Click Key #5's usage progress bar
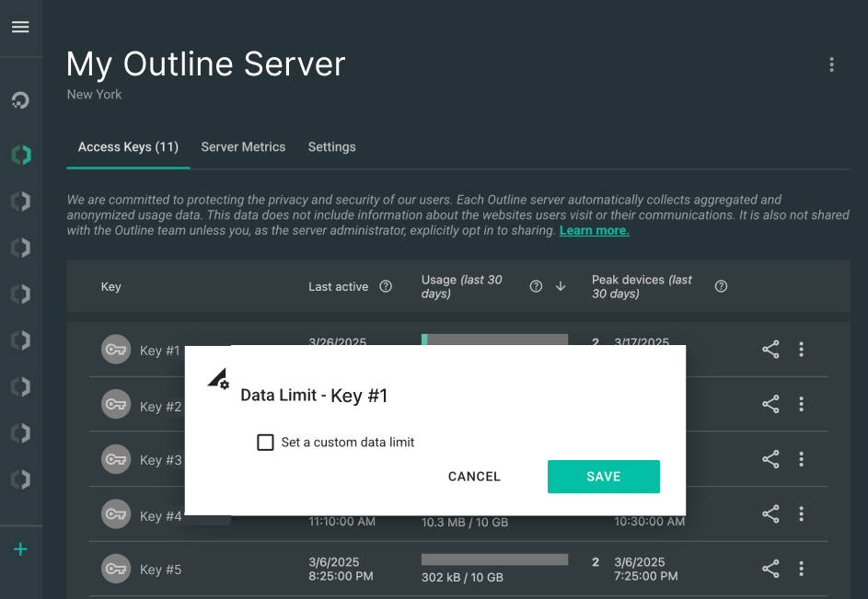The width and height of the screenshot is (868, 599). click(494, 558)
